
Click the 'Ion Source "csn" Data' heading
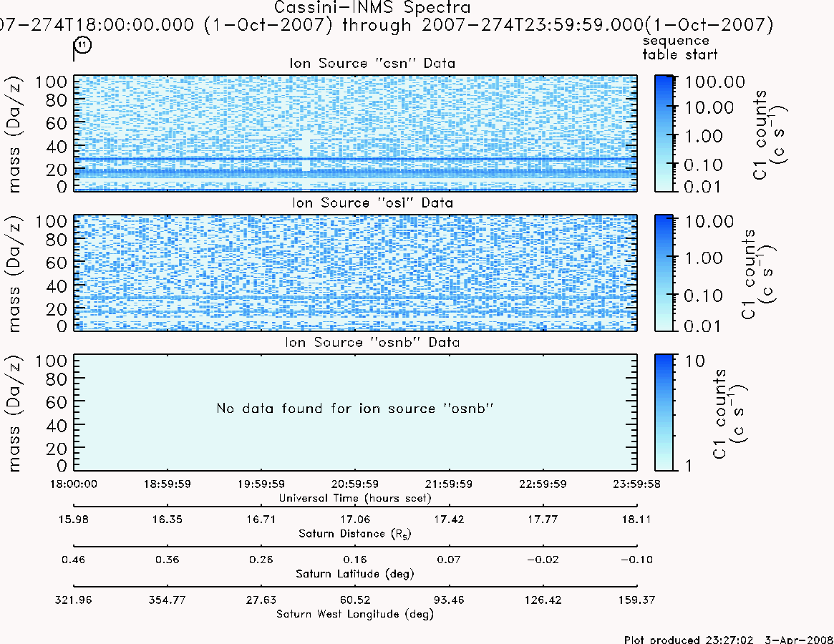[x=372, y=63]
